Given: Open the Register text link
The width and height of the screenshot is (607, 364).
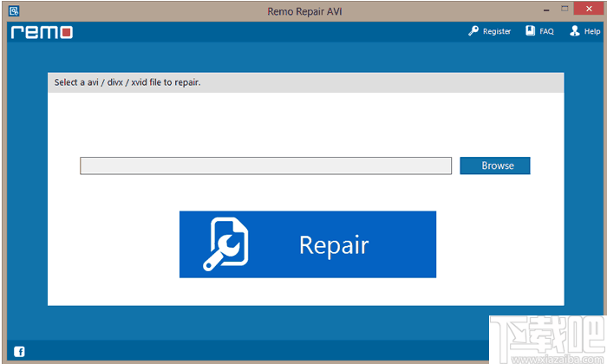Looking at the screenshot, I should pyautogui.click(x=497, y=31).
